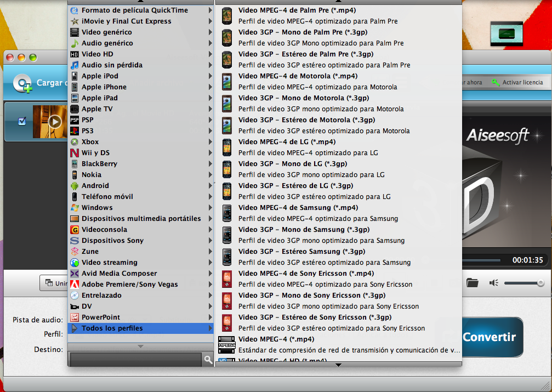Click the Avid Media Composer icon
The height and width of the screenshot is (392, 552).
click(75, 274)
